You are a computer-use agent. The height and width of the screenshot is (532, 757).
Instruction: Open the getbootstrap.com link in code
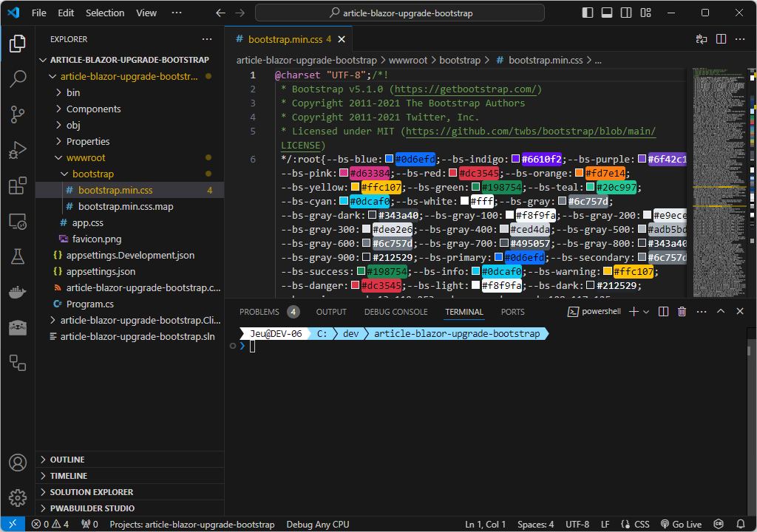click(466, 89)
